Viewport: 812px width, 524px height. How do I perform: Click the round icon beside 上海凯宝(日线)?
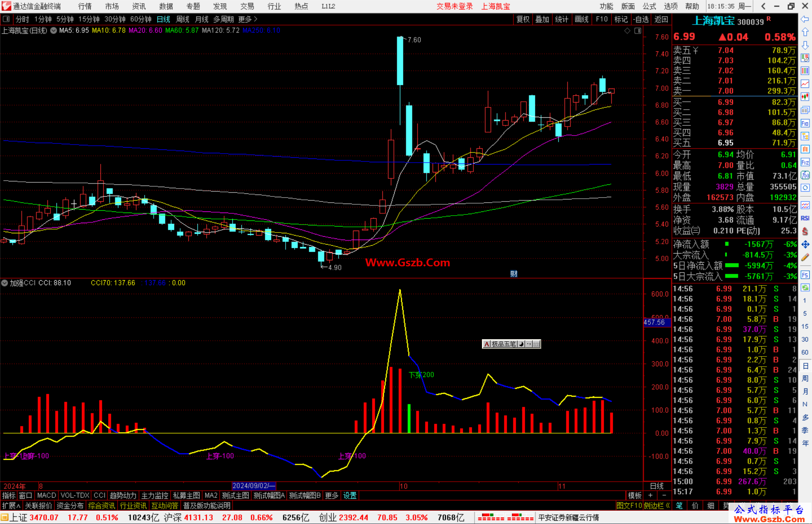[x=53, y=30]
